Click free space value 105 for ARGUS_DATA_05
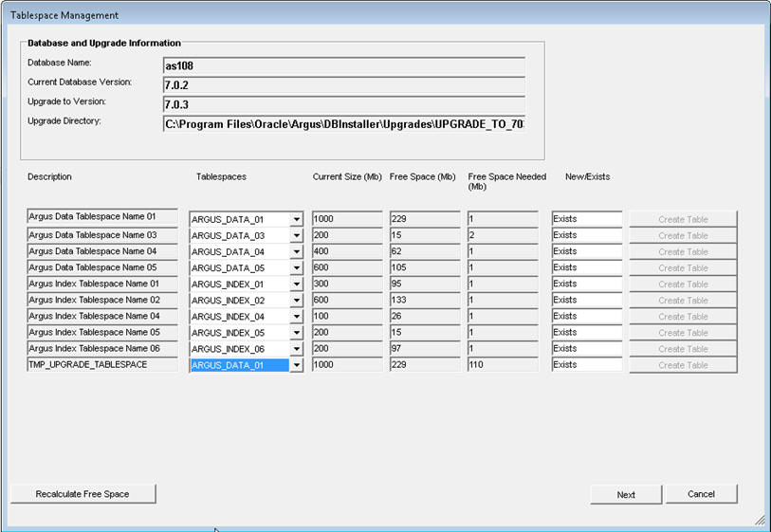Viewport: 771px width, 532px height. (x=425, y=267)
